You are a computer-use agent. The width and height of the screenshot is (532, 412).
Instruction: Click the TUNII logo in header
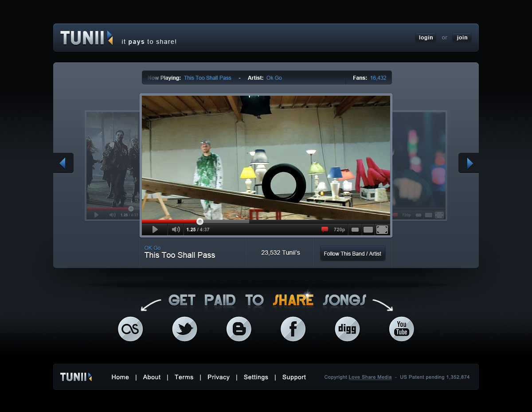click(x=86, y=38)
